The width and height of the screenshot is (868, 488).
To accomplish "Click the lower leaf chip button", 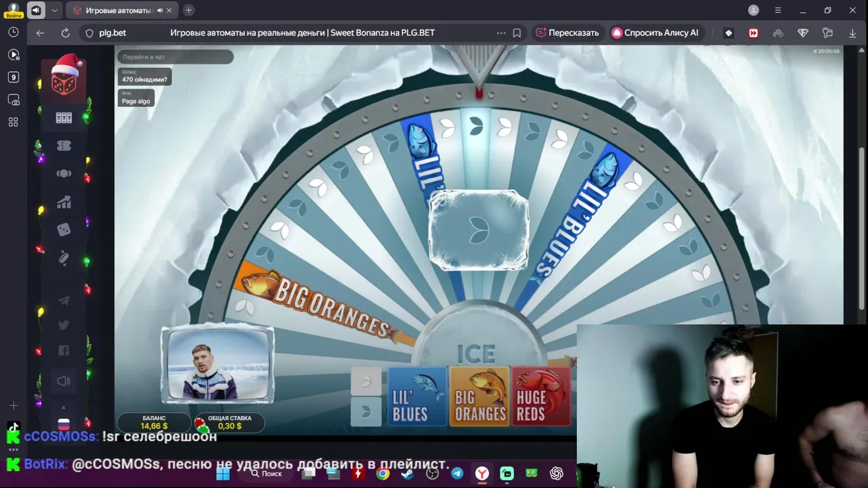I will click(366, 412).
